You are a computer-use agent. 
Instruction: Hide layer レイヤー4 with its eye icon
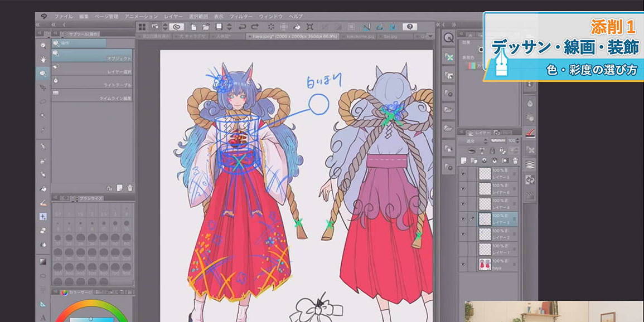coord(463,204)
